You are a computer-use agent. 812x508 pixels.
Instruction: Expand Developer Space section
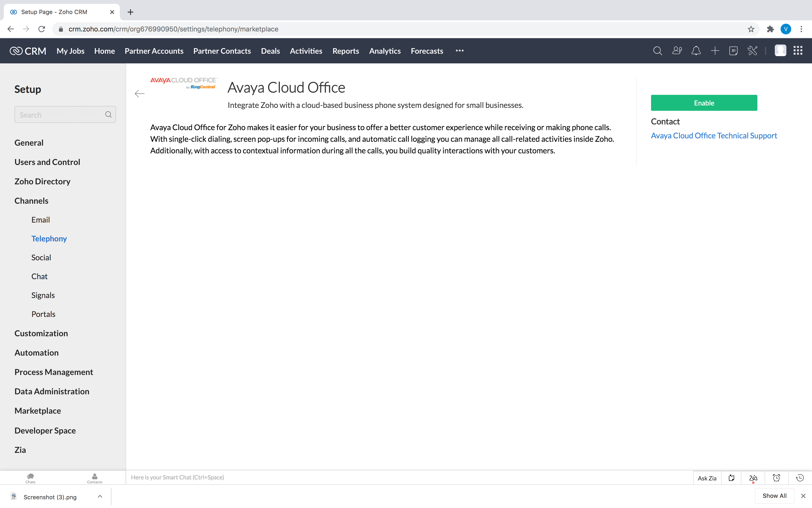(45, 430)
